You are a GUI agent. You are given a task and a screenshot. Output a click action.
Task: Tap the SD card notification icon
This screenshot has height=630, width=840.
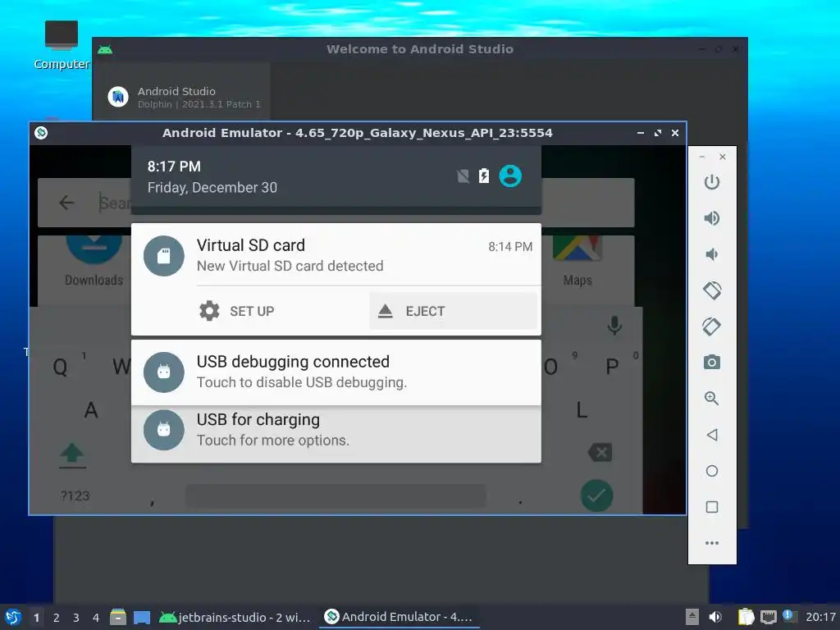tap(164, 256)
